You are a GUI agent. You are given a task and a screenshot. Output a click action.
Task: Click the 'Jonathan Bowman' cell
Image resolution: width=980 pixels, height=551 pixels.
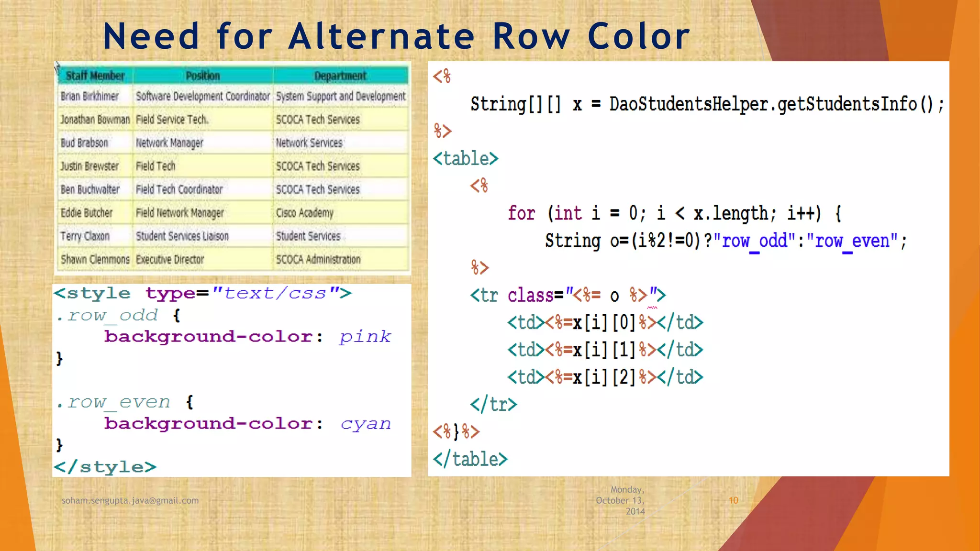coord(95,119)
